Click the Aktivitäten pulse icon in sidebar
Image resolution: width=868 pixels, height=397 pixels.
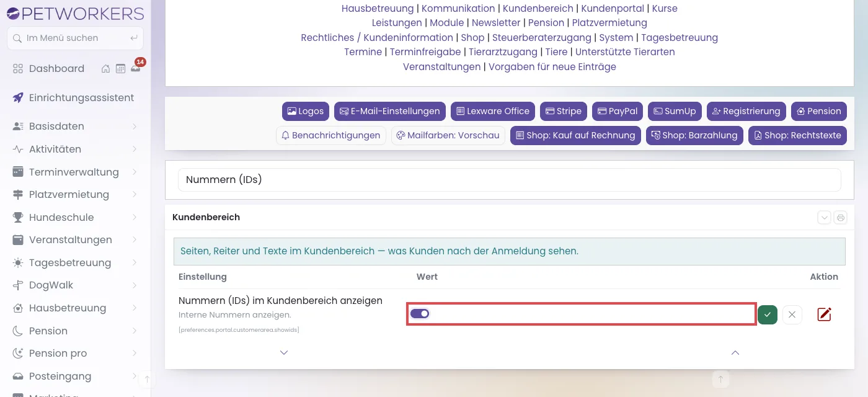point(18,149)
